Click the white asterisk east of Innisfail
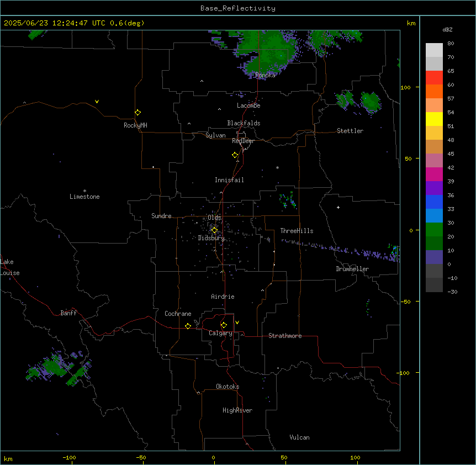 (277, 167)
